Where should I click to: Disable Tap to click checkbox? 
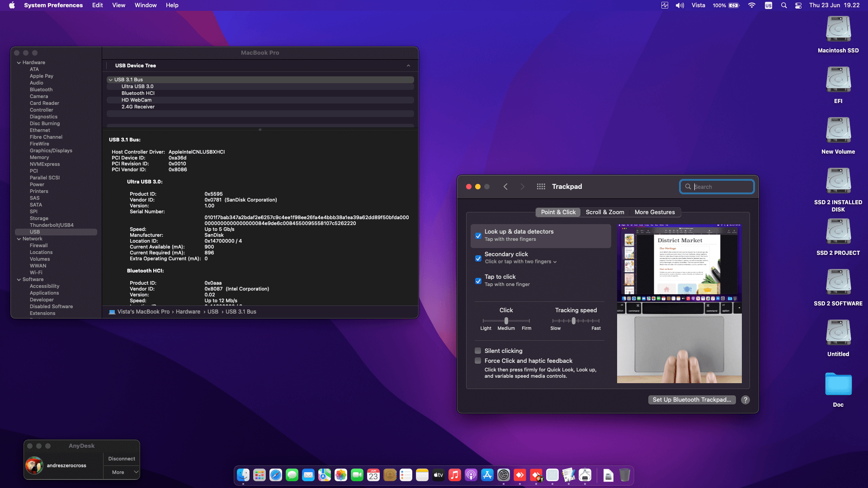[x=478, y=281]
